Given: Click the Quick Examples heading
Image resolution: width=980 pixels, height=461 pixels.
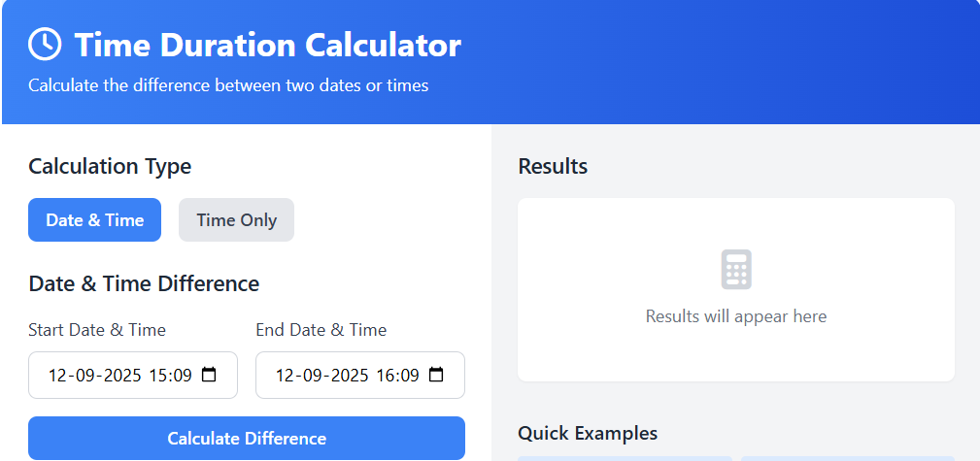Looking at the screenshot, I should (x=588, y=433).
